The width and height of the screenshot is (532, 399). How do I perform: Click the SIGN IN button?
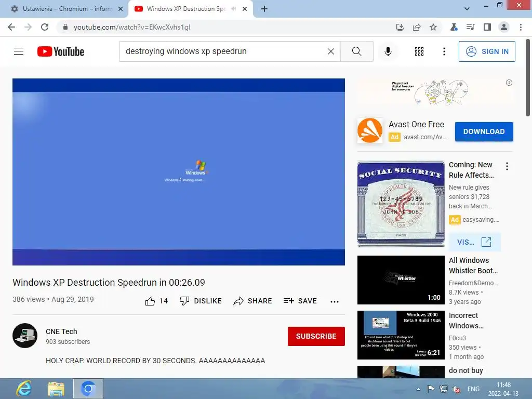487,51
